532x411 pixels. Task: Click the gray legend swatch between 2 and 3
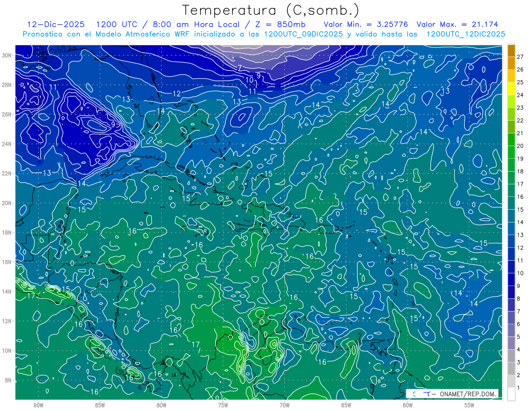(511, 369)
